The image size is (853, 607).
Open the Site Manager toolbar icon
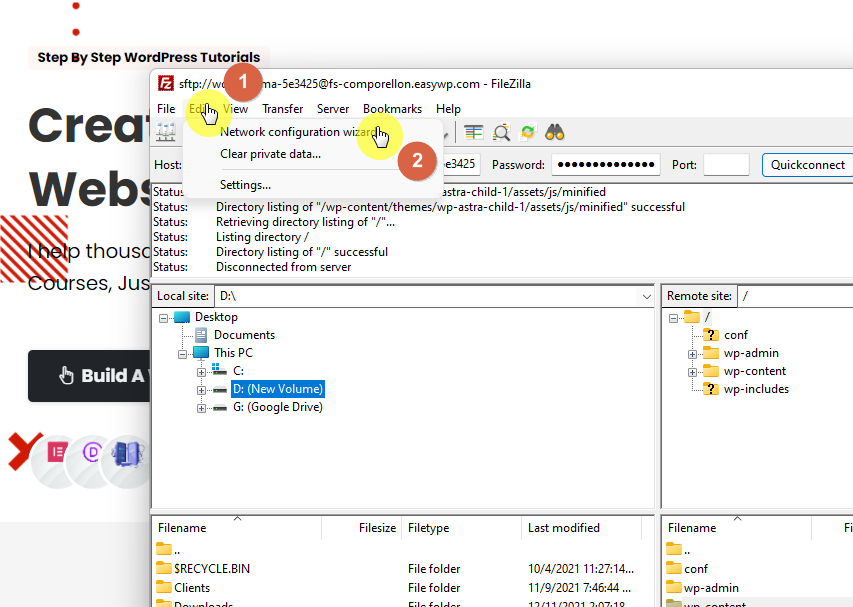tap(165, 132)
